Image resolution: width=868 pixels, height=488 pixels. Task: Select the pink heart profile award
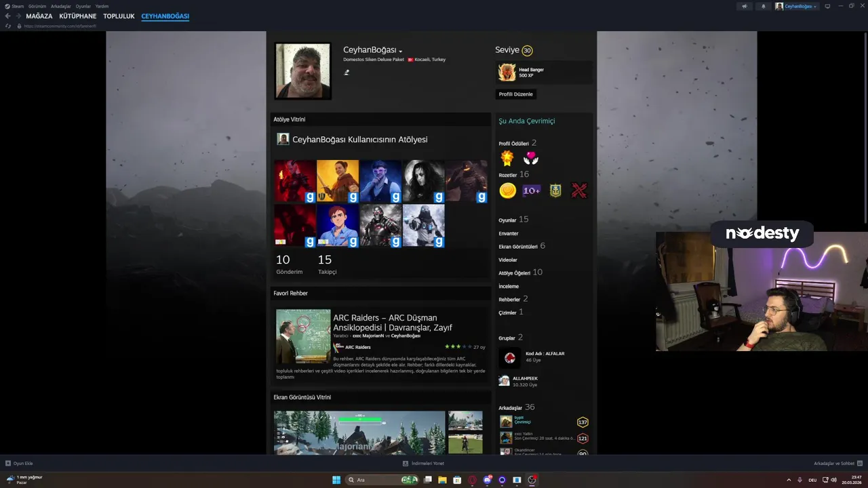(531, 158)
